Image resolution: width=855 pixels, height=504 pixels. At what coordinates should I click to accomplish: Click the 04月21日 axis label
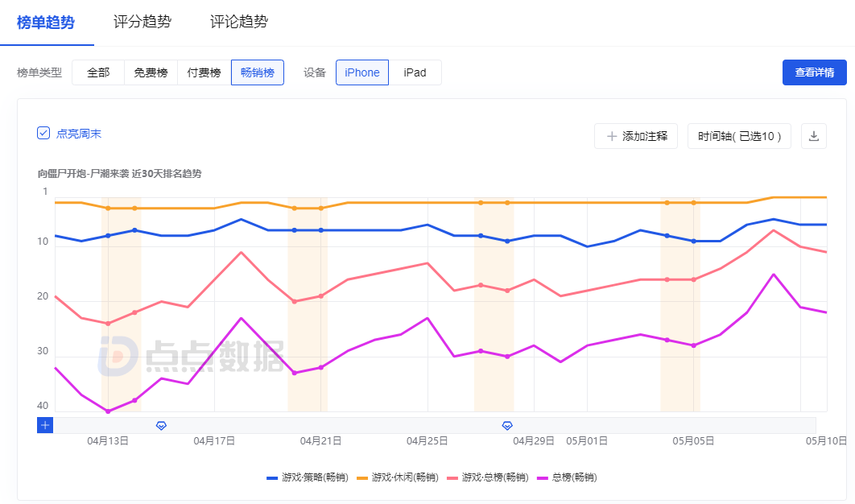tap(320, 440)
